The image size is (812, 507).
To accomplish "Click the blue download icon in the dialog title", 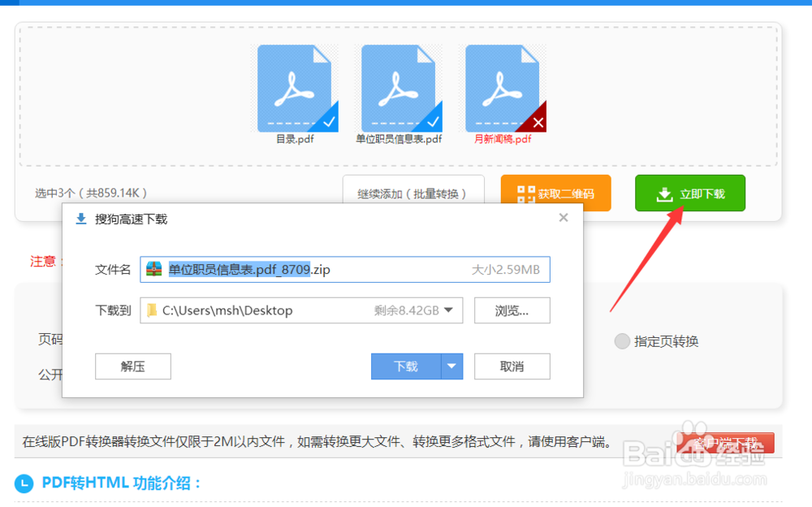I will click(81, 219).
